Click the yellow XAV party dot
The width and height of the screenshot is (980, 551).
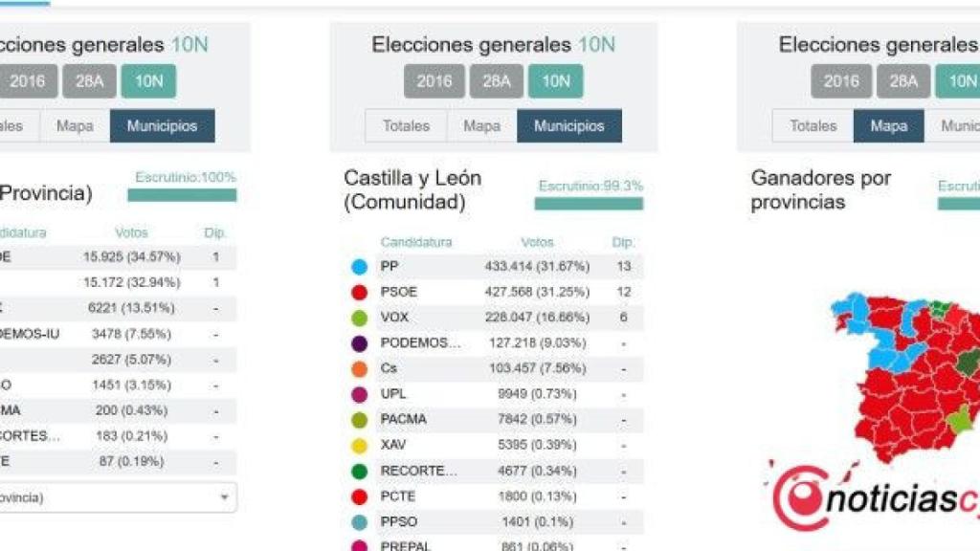pyautogui.click(x=361, y=444)
